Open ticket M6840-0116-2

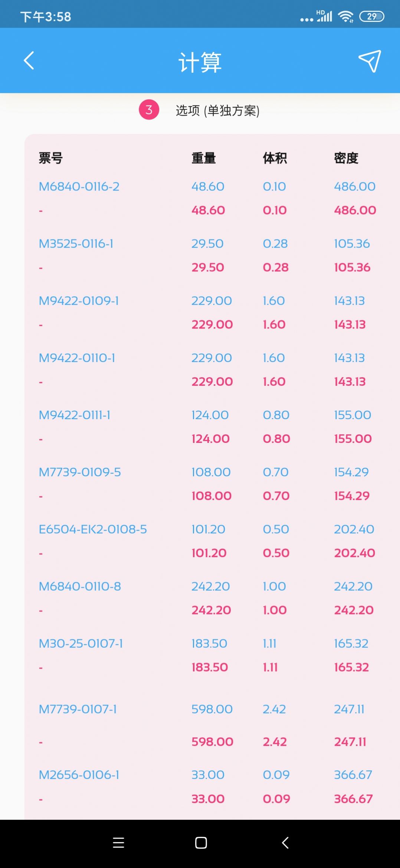click(79, 186)
